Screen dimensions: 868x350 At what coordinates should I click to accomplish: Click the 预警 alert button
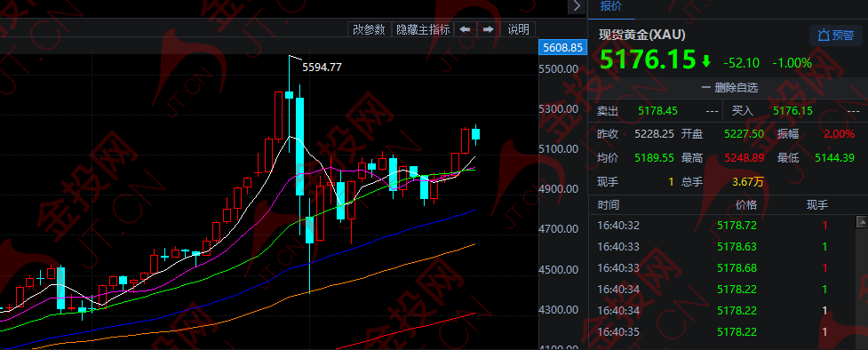[836, 36]
